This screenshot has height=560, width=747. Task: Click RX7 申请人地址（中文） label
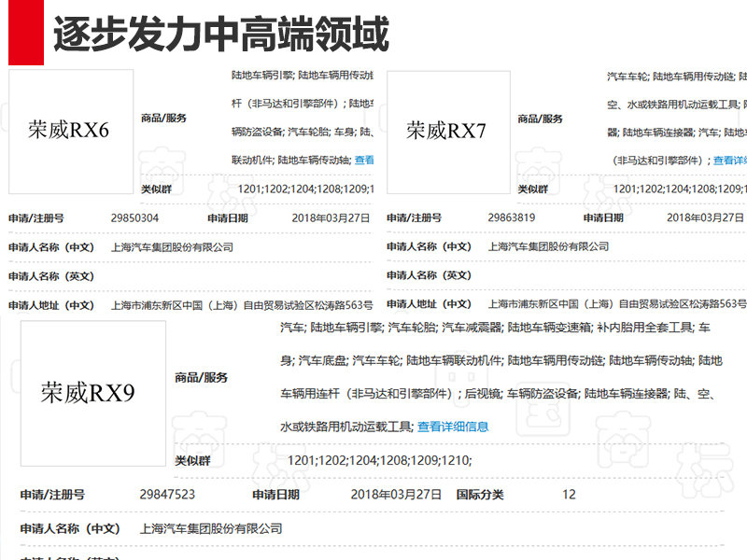tap(429, 304)
